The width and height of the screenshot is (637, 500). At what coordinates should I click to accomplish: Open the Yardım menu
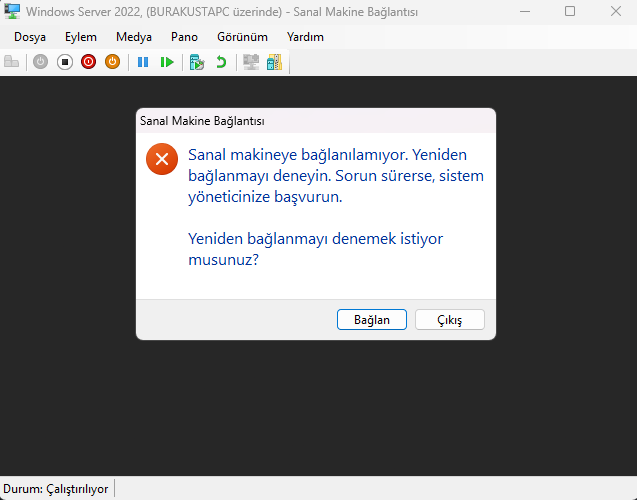305,37
